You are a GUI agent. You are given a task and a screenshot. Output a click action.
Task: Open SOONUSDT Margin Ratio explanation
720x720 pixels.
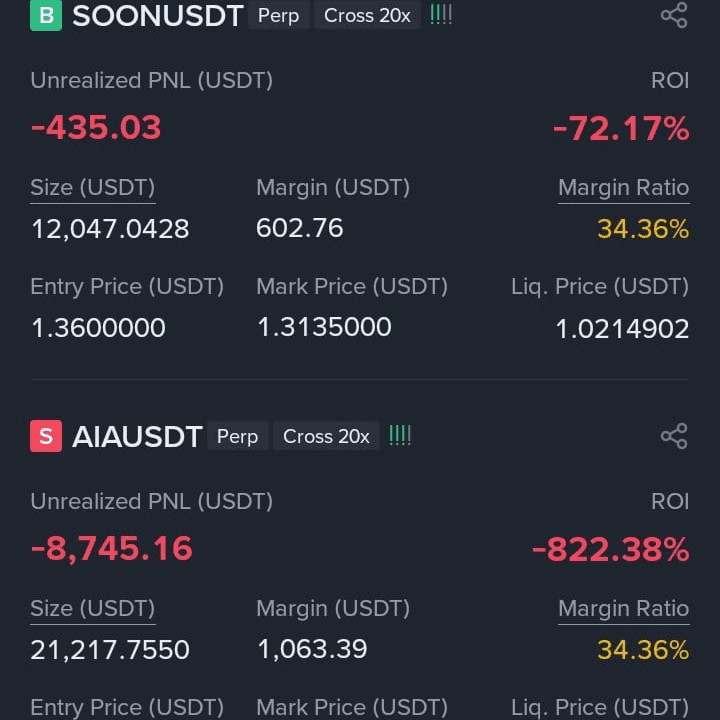coord(624,188)
